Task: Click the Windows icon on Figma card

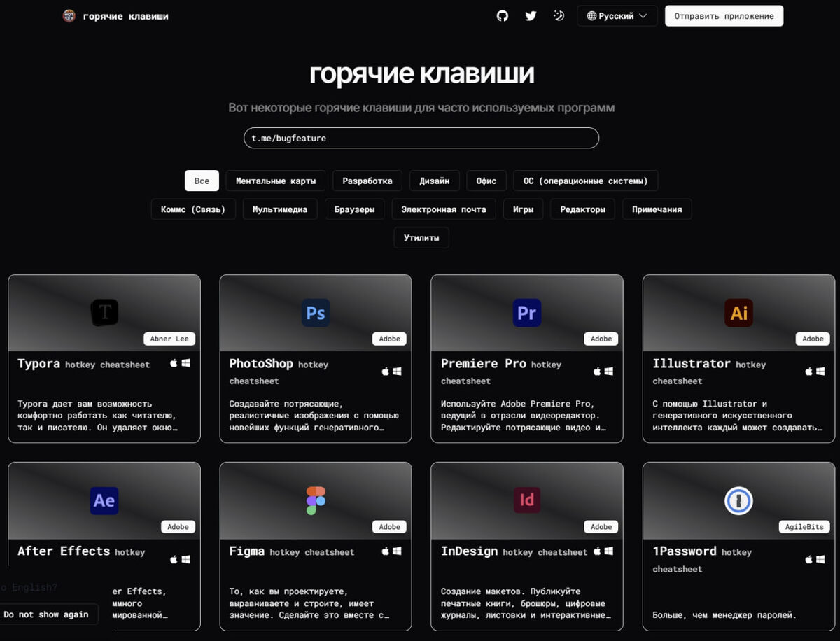Action: pyautogui.click(x=398, y=551)
